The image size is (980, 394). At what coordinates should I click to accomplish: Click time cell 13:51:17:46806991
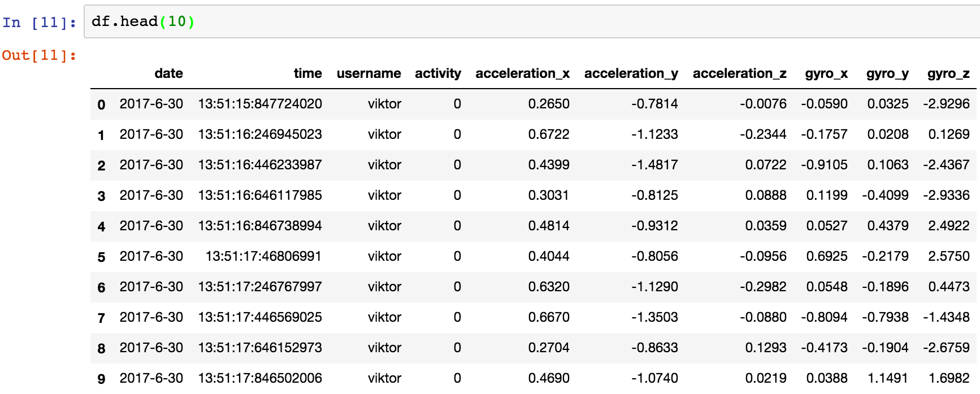click(x=263, y=256)
